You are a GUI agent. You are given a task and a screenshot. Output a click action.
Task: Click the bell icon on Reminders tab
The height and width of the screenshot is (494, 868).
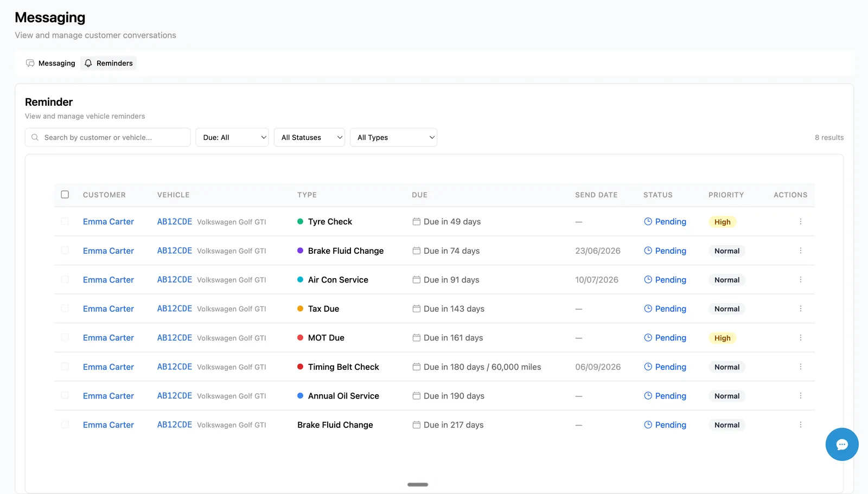(88, 63)
